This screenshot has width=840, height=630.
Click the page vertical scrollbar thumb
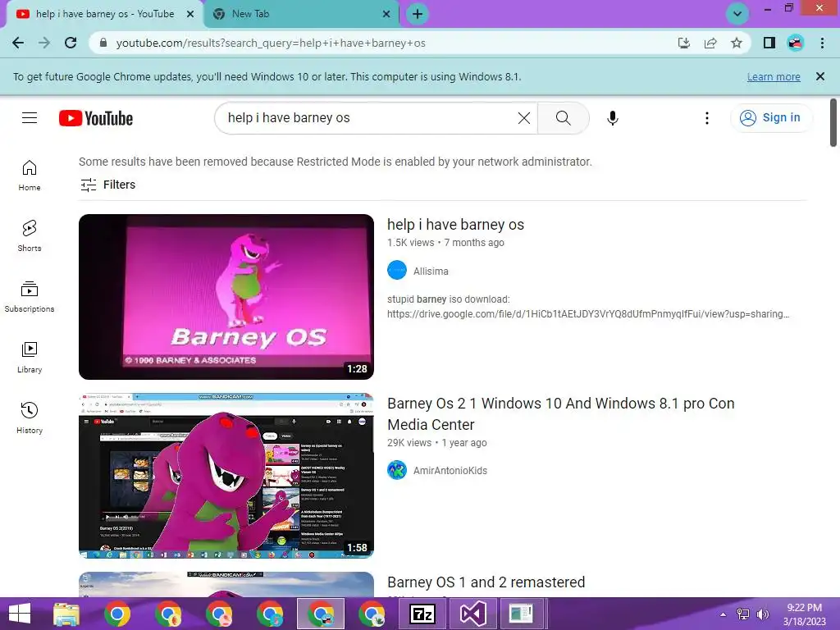pyautogui.click(x=833, y=123)
